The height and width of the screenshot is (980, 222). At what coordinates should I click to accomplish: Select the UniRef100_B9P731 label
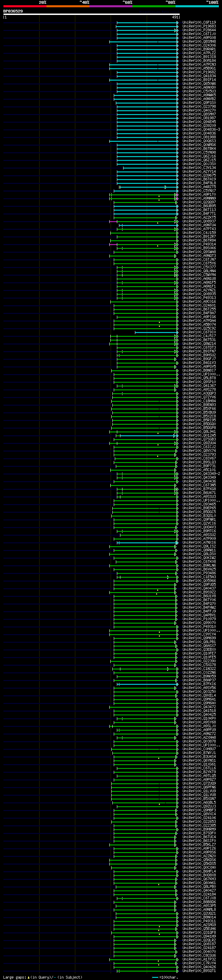coord(199,466)
